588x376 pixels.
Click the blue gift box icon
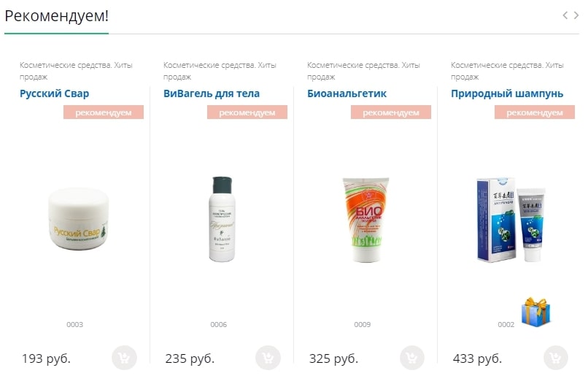(x=535, y=312)
